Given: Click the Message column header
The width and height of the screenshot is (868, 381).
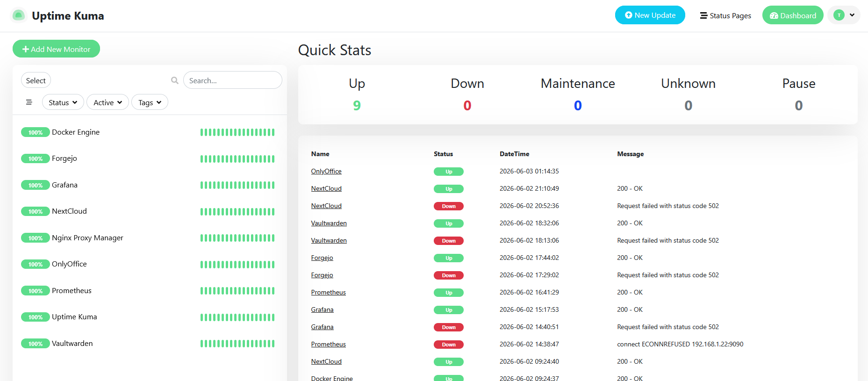Looking at the screenshot, I should 630,154.
